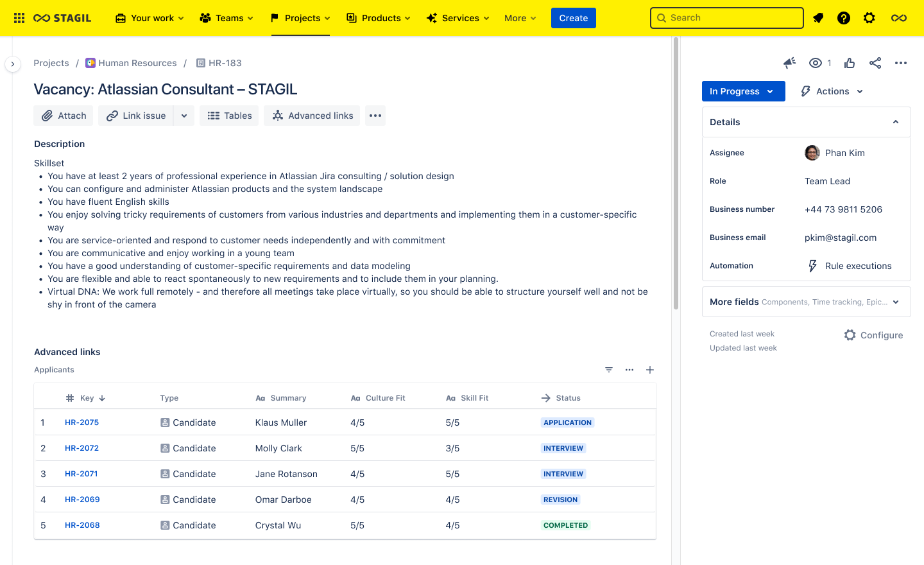The image size is (924, 565).
Task: Open the Projects menu
Action: tap(300, 18)
